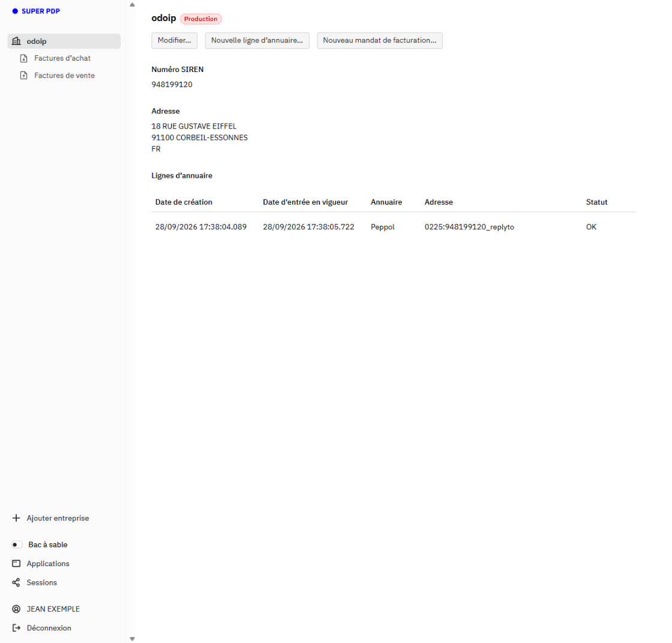The height and width of the screenshot is (643, 672).
Task: Click the Applications window icon
Action: click(x=16, y=564)
